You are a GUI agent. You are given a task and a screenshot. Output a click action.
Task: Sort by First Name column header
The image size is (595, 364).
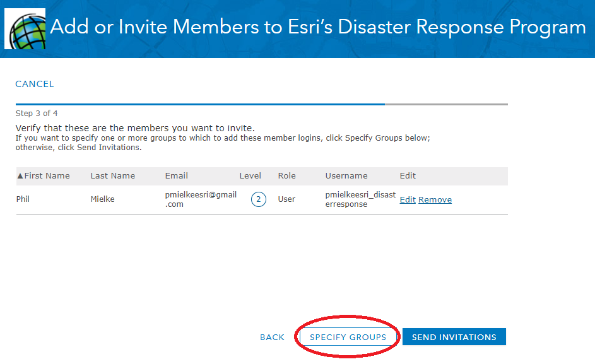pyautogui.click(x=44, y=176)
